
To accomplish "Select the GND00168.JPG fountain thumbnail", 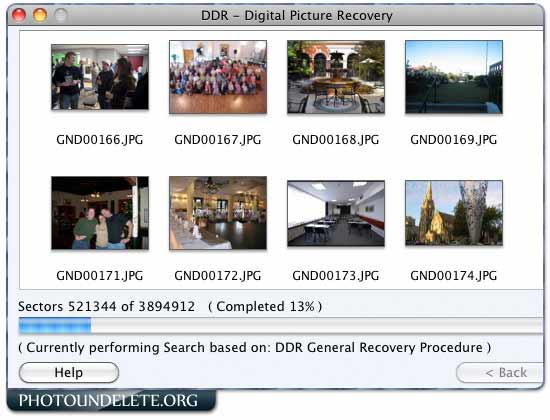I will coord(336,77).
